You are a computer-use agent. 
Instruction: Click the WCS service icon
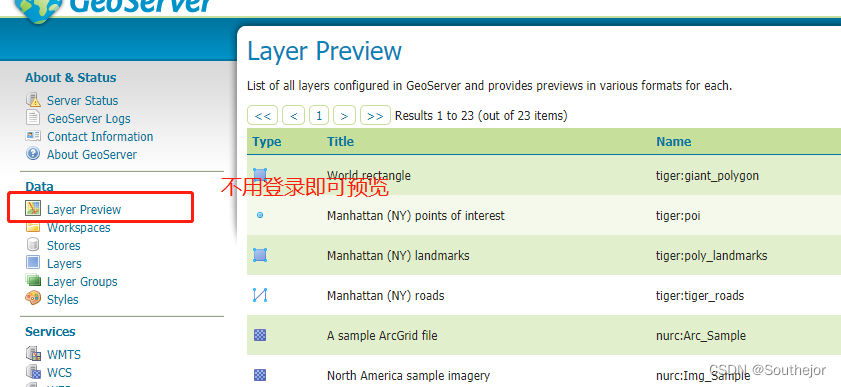pyautogui.click(x=33, y=372)
